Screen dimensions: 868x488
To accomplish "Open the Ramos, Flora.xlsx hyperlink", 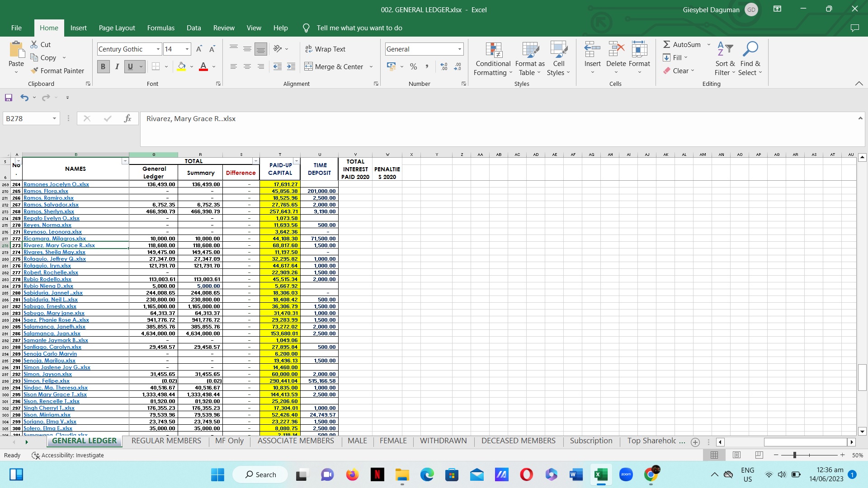I will click(x=46, y=191).
